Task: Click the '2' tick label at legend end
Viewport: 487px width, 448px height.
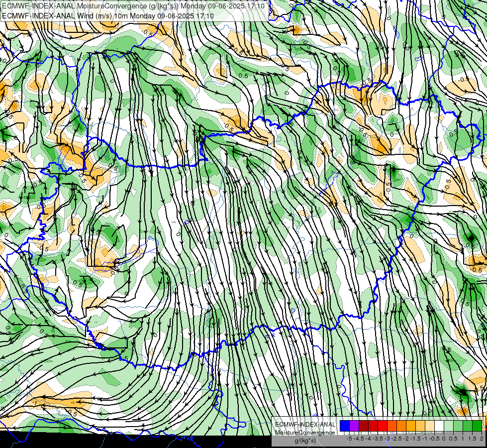Action: 482,439
